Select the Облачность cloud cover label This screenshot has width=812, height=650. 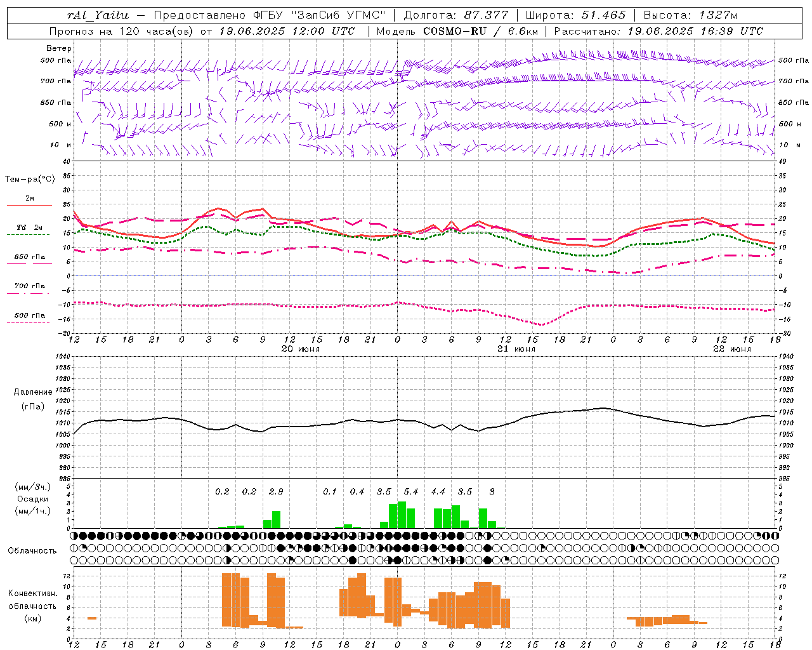click(32, 551)
